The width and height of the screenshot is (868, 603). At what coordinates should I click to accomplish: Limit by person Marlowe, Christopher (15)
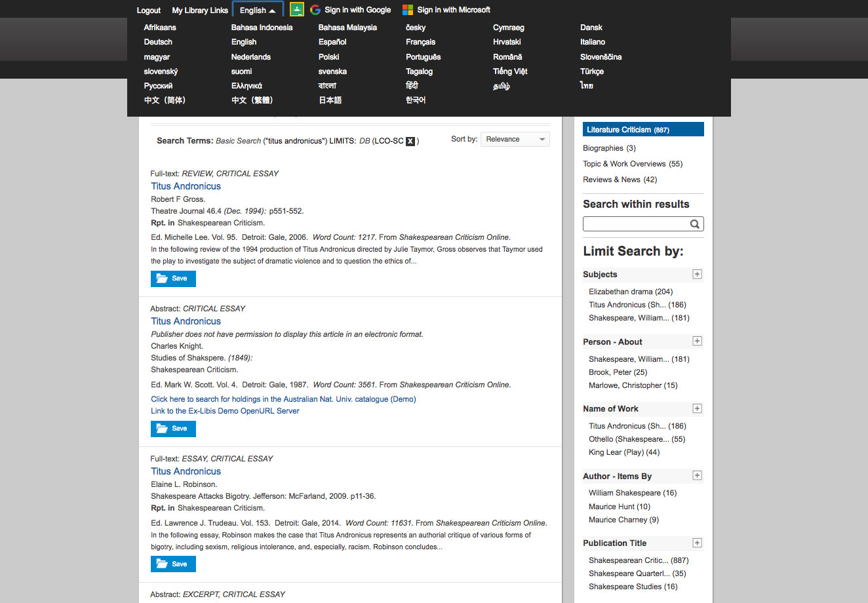click(633, 385)
